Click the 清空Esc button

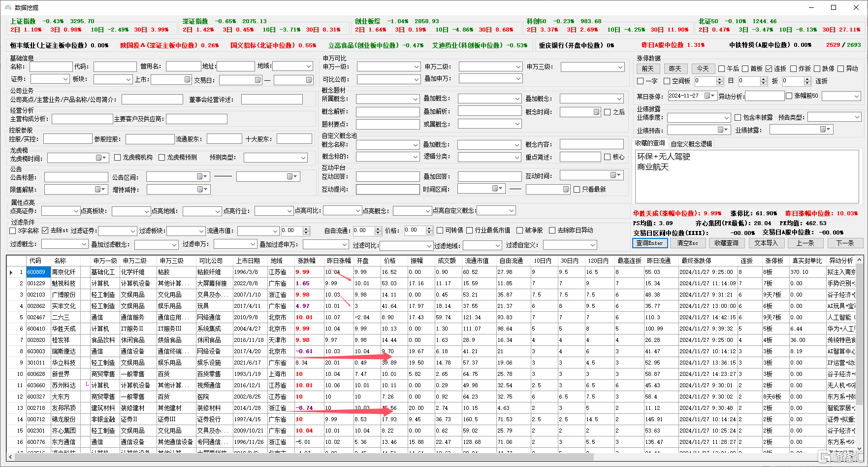click(687, 243)
